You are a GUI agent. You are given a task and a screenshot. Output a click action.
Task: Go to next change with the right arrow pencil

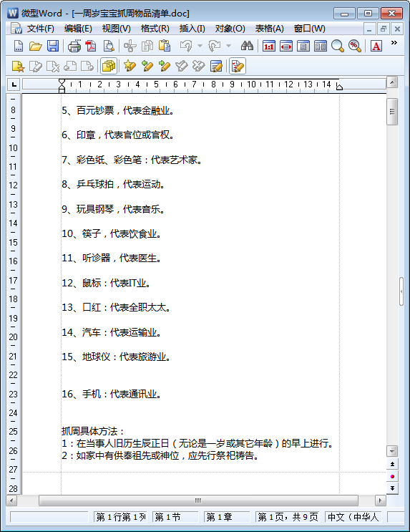[164, 66]
